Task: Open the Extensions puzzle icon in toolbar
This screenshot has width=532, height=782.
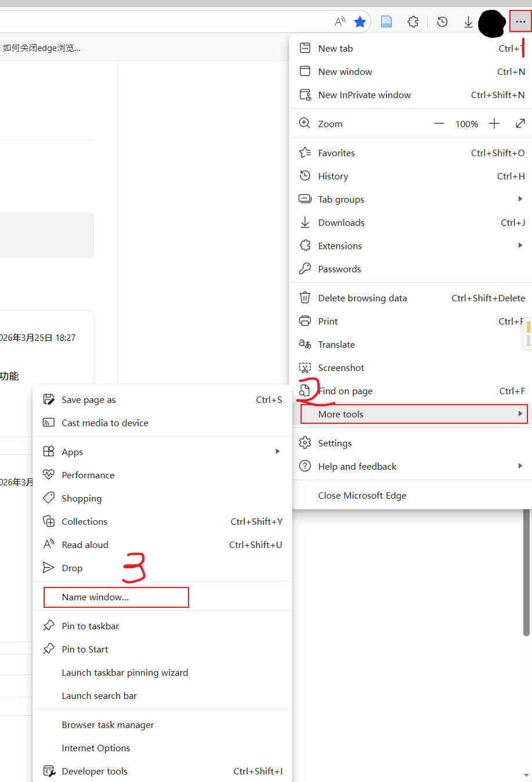Action: point(413,22)
